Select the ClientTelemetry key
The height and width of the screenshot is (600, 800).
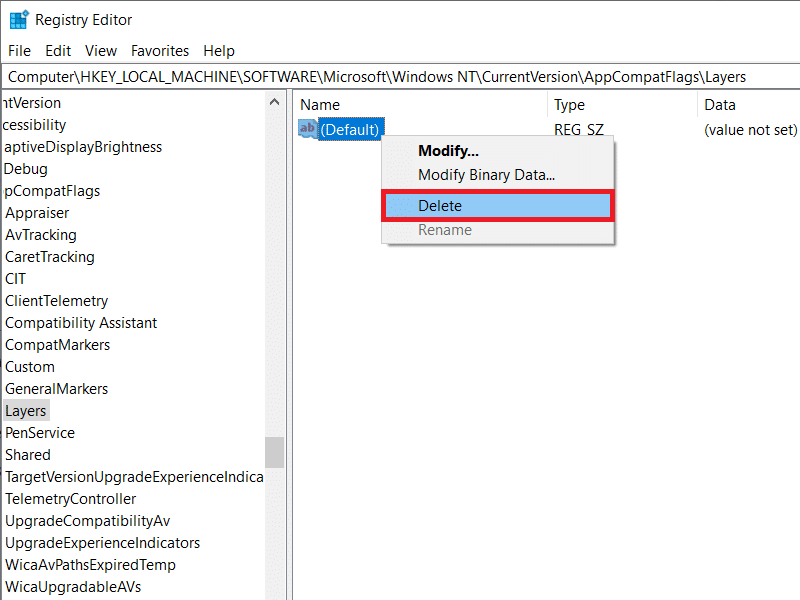pyautogui.click(x=56, y=301)
